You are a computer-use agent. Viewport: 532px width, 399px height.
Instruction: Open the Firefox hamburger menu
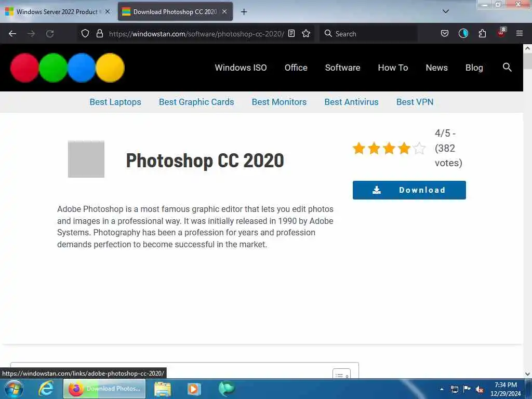click(520, 33)
